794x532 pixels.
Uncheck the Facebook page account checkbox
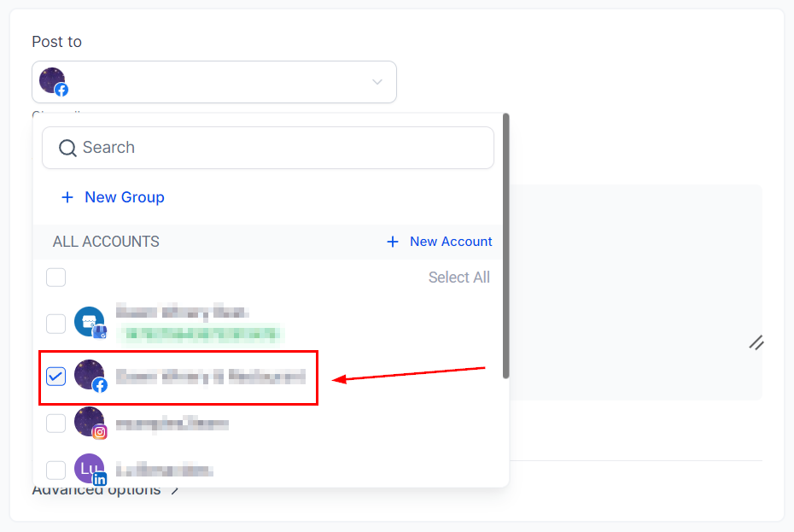[55, 376]
